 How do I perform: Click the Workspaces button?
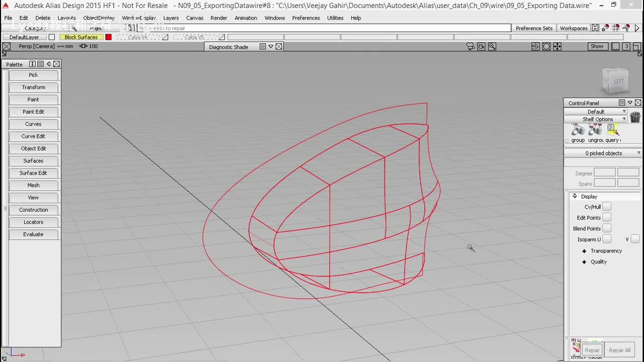(574, 28)
